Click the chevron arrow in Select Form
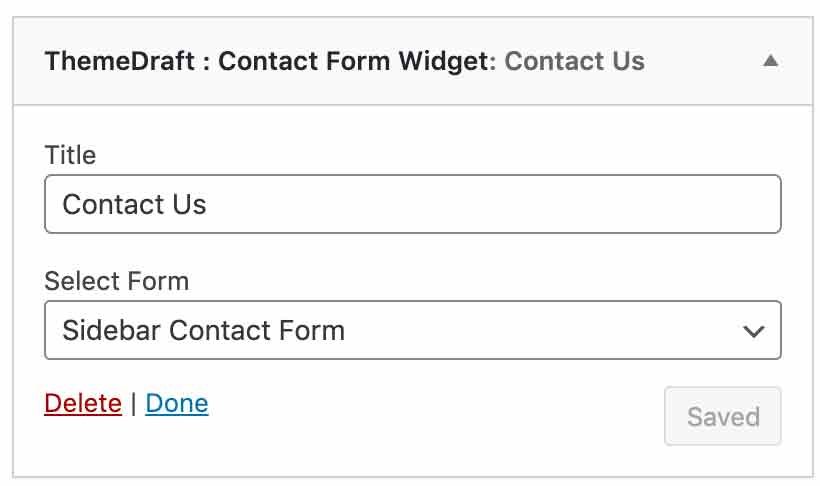820x486 pixels. pyautogui.click(x=753, y=331)
